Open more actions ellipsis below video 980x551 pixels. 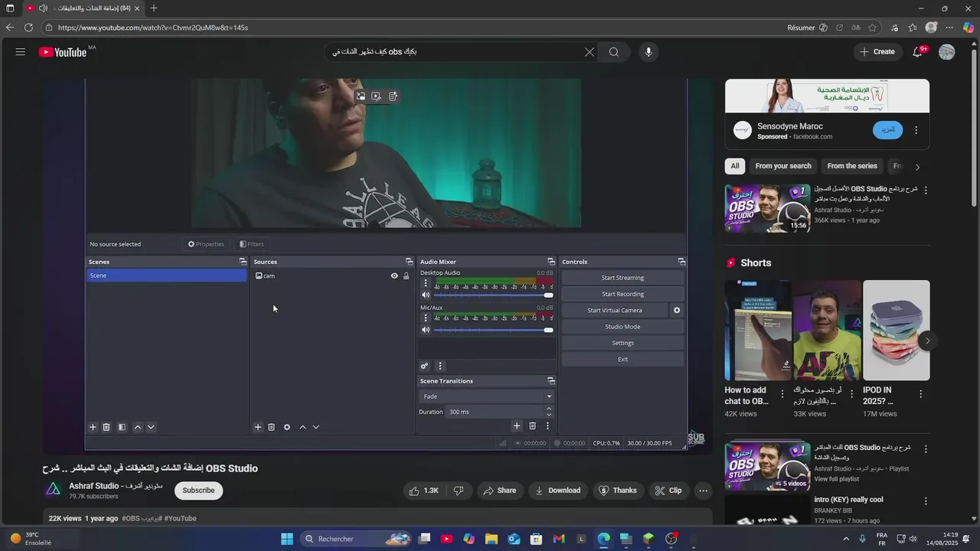tap(703, 491)
